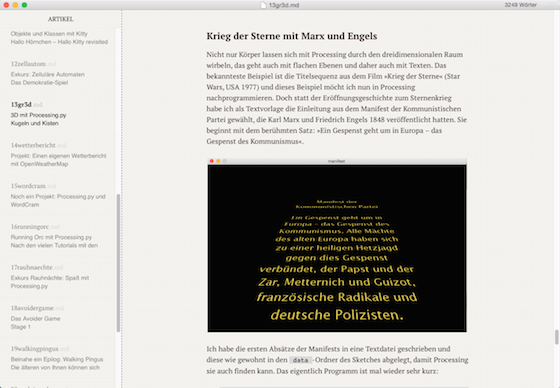
Task: Select the 16runningorc.md article
Action: point(58,236)
